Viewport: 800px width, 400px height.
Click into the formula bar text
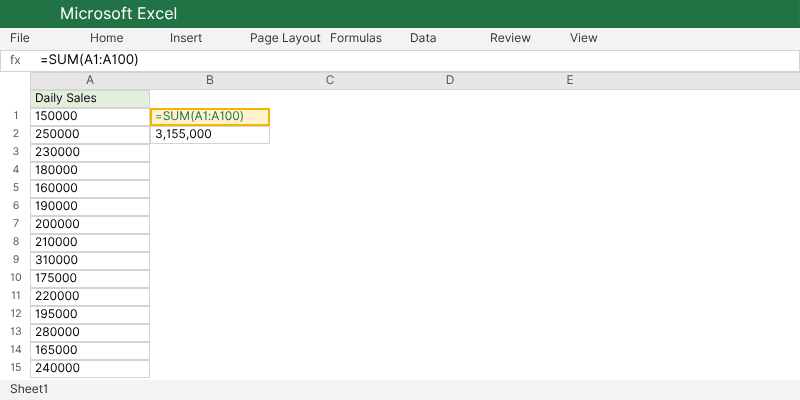point(90,60)
